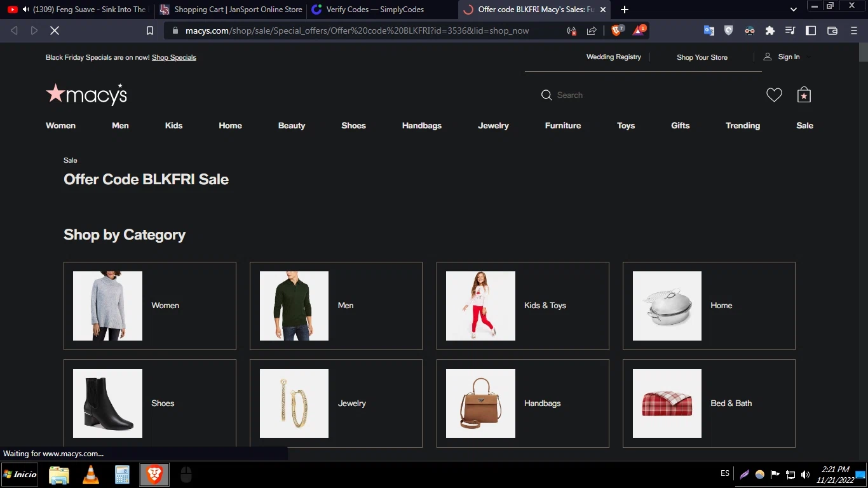Image resolution: width=868 pixels, height=488 pixels.
Task: Open the Wedding Registry link
Action: (613, 57)
